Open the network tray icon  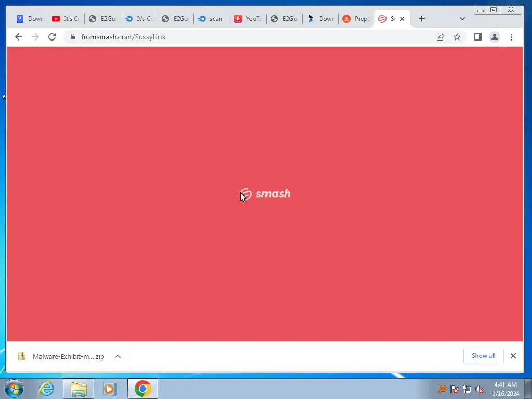(x=467, y=389)
